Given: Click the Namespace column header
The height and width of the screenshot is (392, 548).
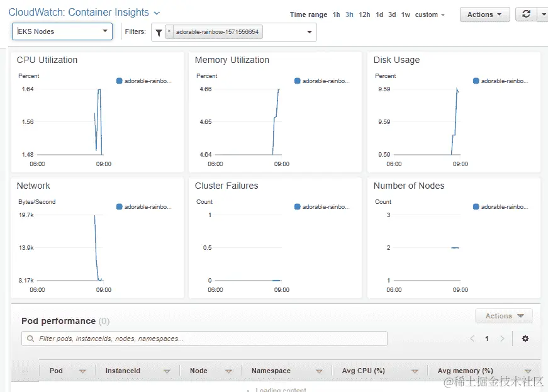Looking at the screenshot, I should 271,371.
